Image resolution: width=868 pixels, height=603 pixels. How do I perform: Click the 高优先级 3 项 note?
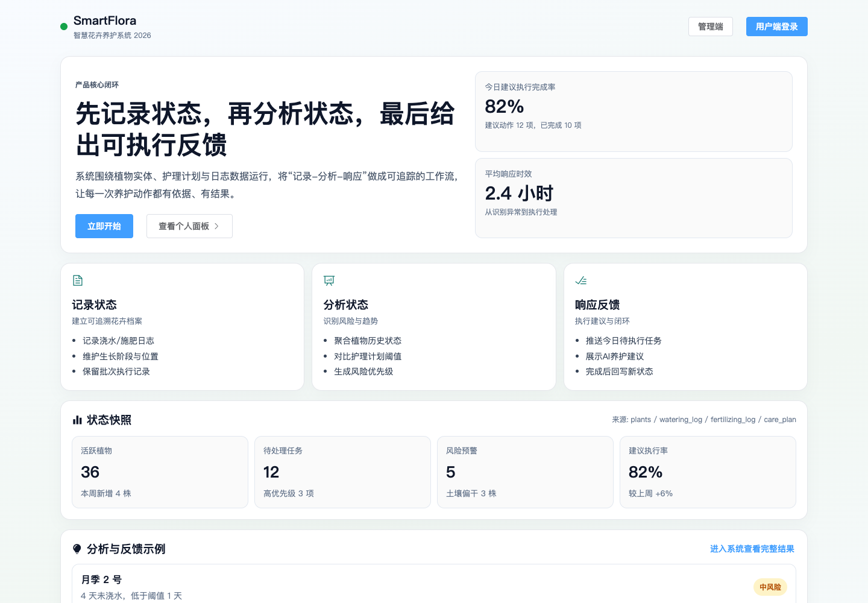click(289, 493)
